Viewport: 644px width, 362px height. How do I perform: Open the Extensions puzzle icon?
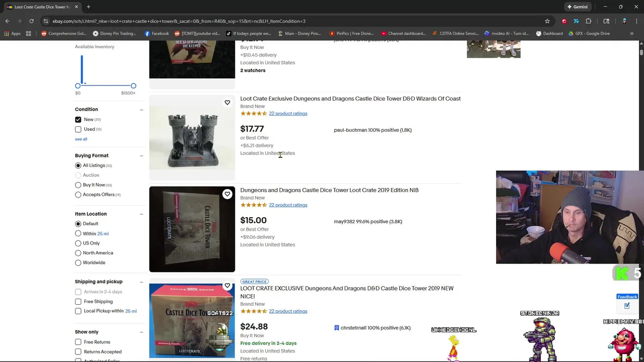point(588,21)
